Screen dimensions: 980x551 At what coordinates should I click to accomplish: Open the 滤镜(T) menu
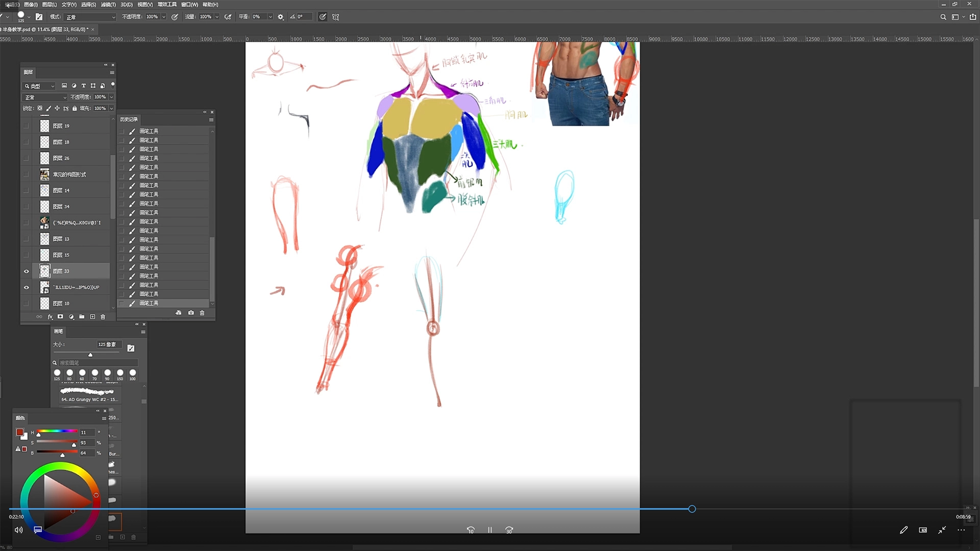[108, 5]
